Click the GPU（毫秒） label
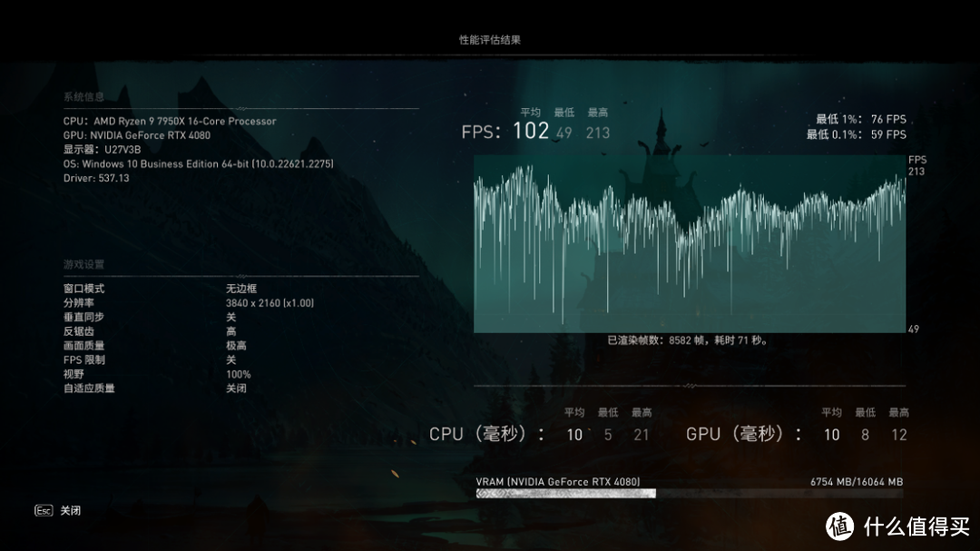The height and width of the screenshot is (551, 980). tap(744, 433)
